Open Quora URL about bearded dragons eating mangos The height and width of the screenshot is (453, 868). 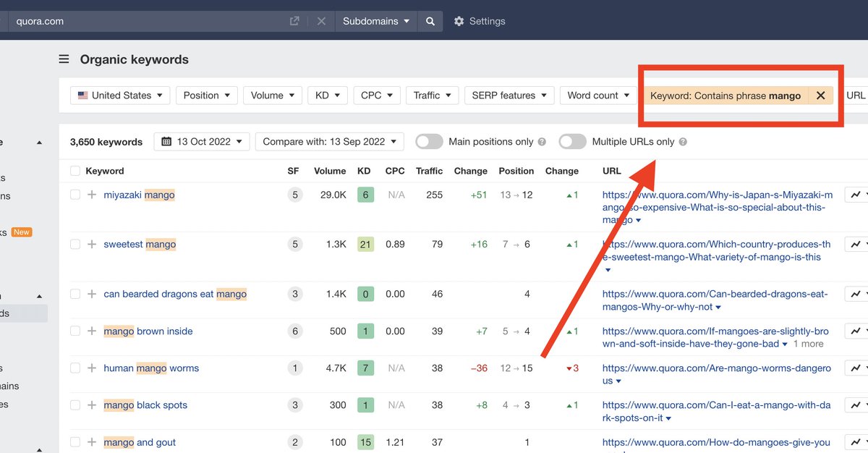tap(715, 300)
